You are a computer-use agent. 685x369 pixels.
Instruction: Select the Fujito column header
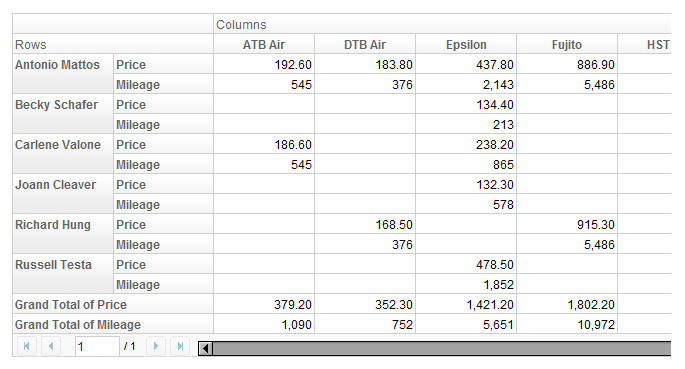point(567,44)
